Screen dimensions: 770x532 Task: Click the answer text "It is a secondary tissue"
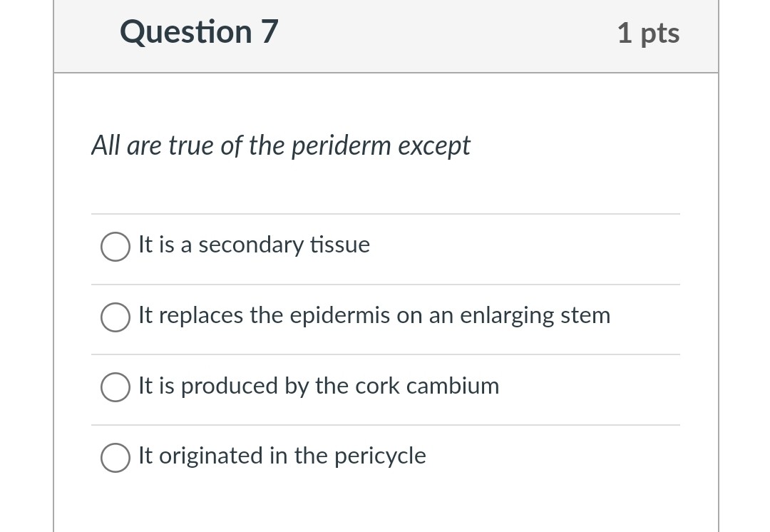click(254, 245)
